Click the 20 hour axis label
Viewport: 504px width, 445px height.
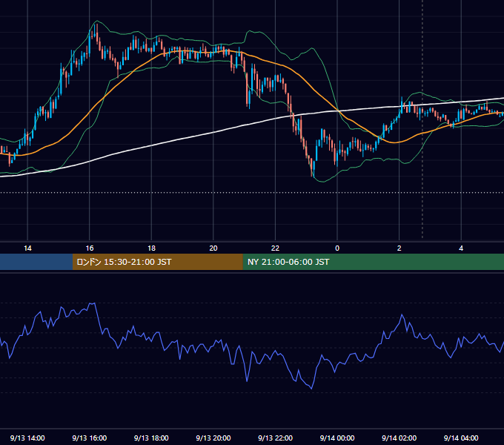tap(213, 248)
